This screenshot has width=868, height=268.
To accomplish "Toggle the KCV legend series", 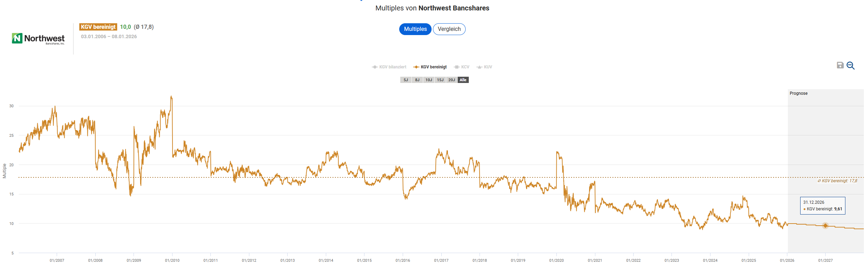I will pyautogui.click(x=462, y=67).
